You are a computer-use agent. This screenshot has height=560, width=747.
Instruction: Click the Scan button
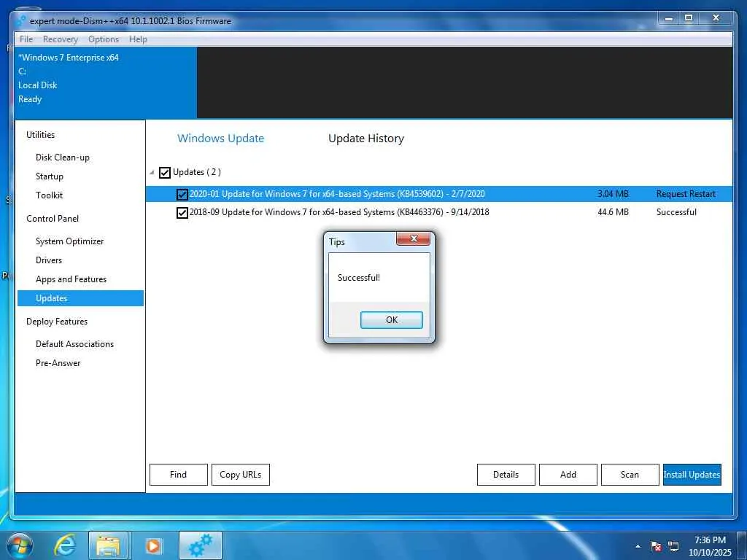[x=630, y=475]
